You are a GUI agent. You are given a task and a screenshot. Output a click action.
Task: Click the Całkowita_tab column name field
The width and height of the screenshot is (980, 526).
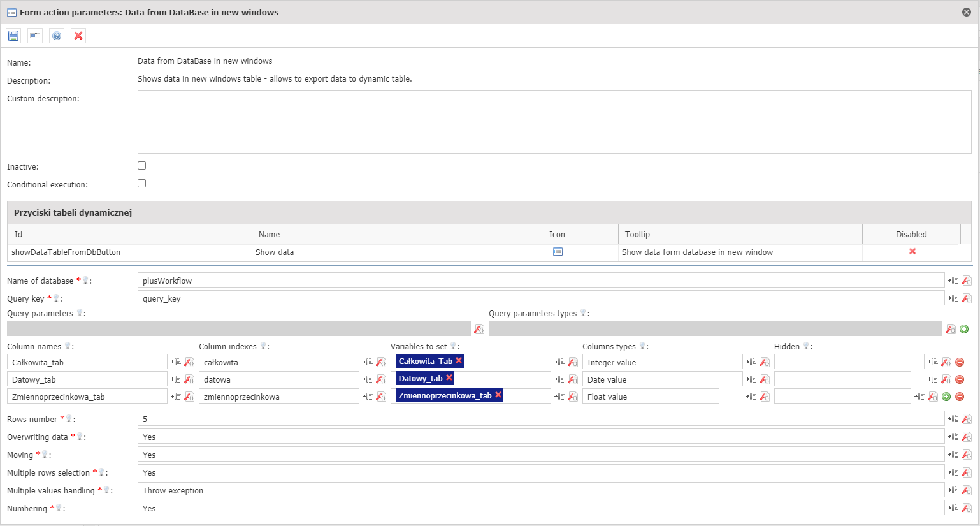(87, 362)
